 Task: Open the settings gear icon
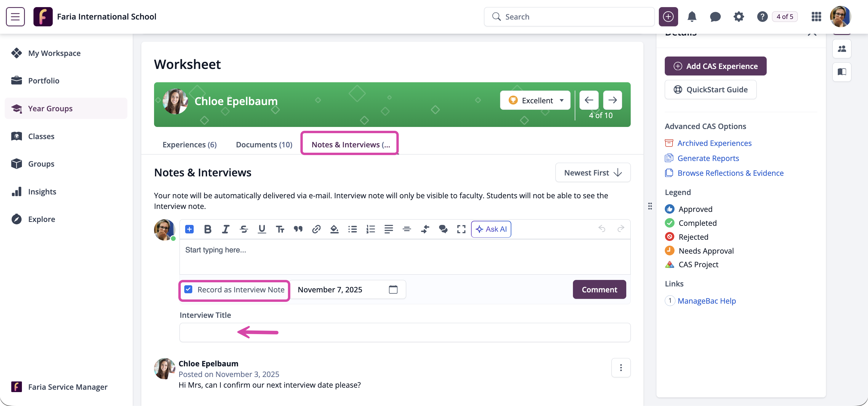click(x=739, y=17)
